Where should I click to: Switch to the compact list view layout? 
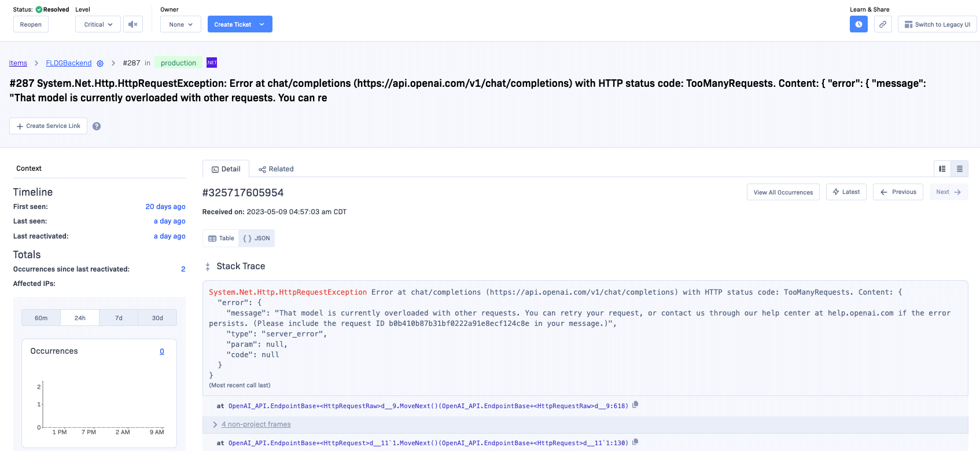pos(960,169)
